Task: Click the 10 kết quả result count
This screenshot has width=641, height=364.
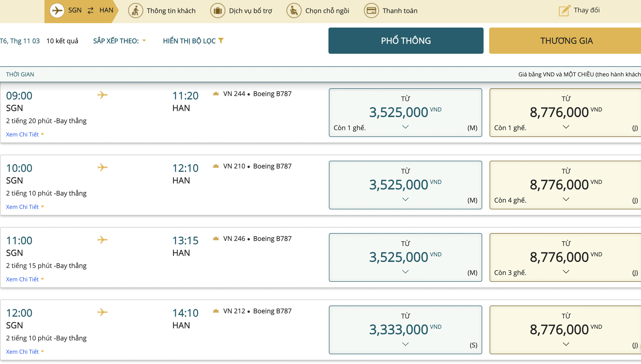Action: coord(62,41)
